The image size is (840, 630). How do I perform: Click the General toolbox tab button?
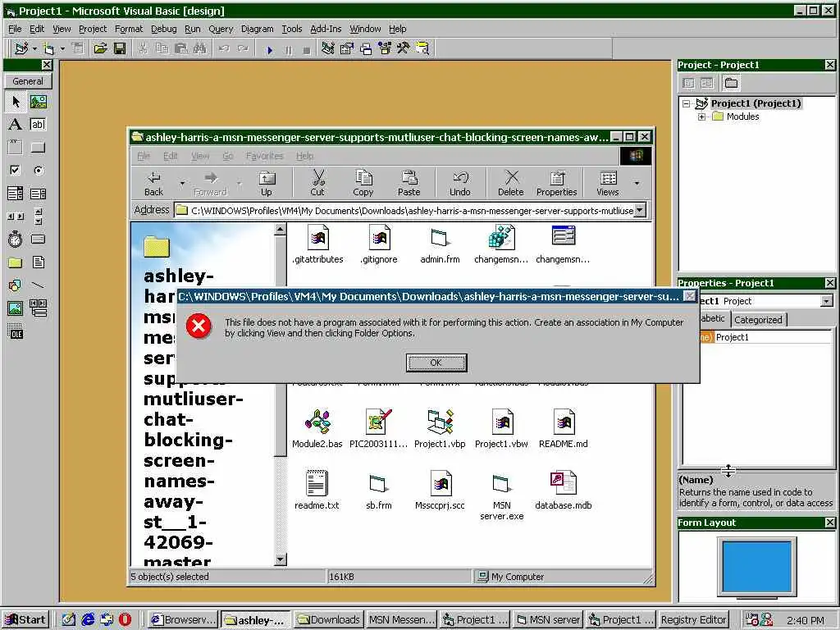pos(28,81)
